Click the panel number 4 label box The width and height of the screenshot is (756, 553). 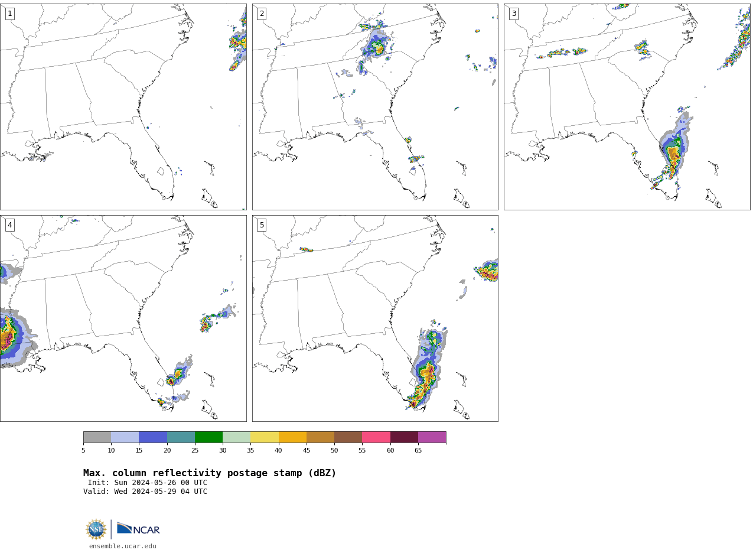tap(9, 225)
